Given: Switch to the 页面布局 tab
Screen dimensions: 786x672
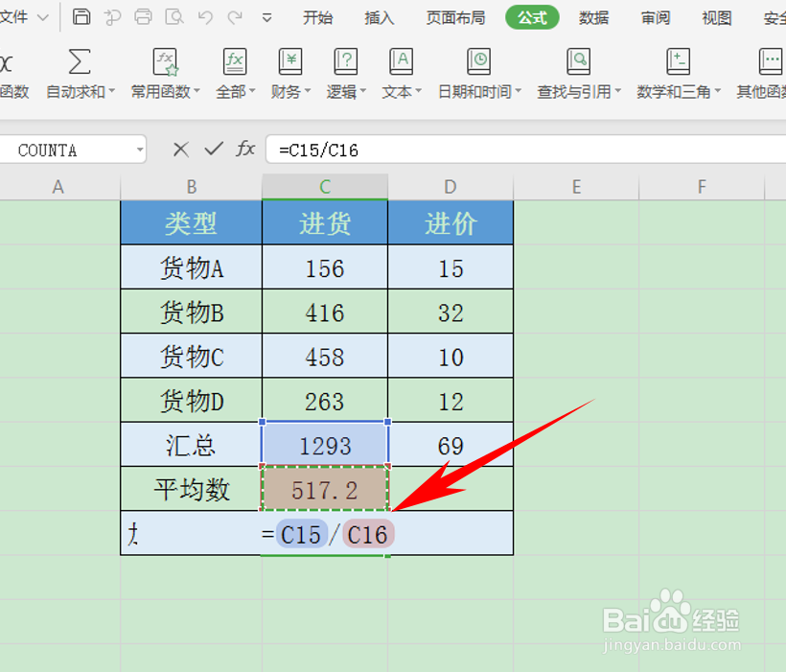Looking at the screenshot, I should pos(455,18).
